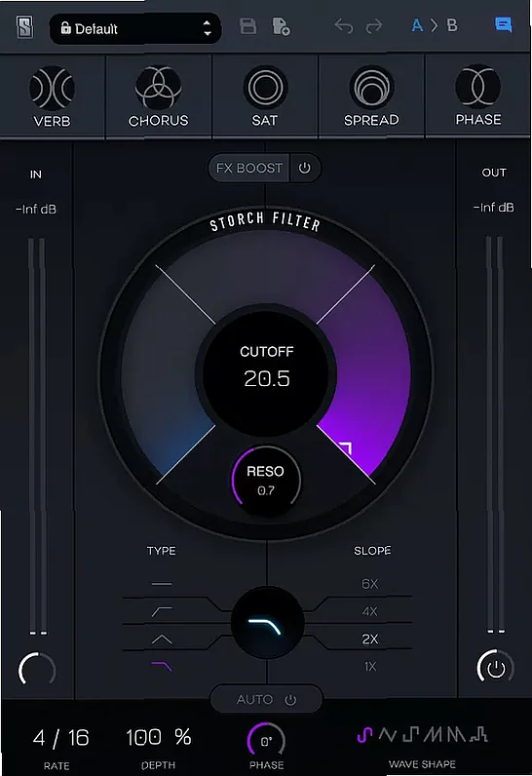Screen dimensions: 532x776
Task: Open the Default preset dropdown
Action: pyautogui.click(x=135, y=28)
